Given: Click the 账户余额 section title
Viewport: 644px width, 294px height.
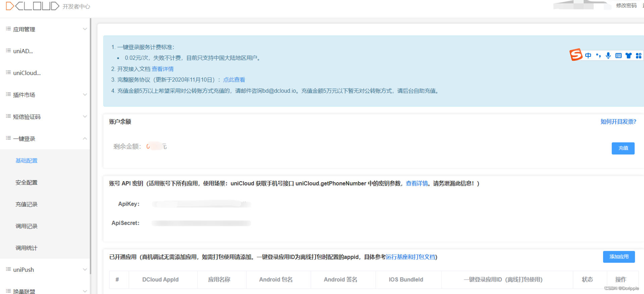Looking at the screenshot, I should point(120,121).
